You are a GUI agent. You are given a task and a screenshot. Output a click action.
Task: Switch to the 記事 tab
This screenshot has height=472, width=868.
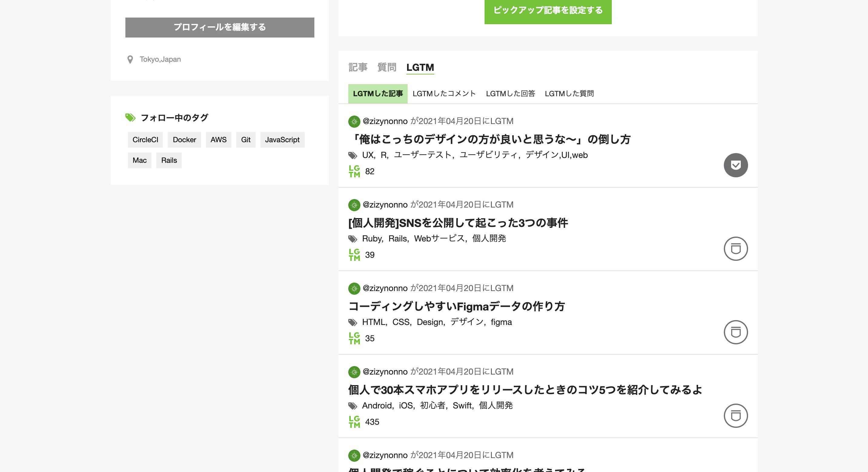(x=358, y=67)
